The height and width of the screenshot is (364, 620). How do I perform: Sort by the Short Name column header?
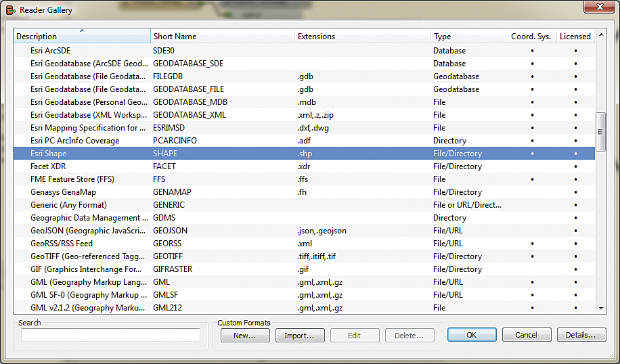point(222,36)
